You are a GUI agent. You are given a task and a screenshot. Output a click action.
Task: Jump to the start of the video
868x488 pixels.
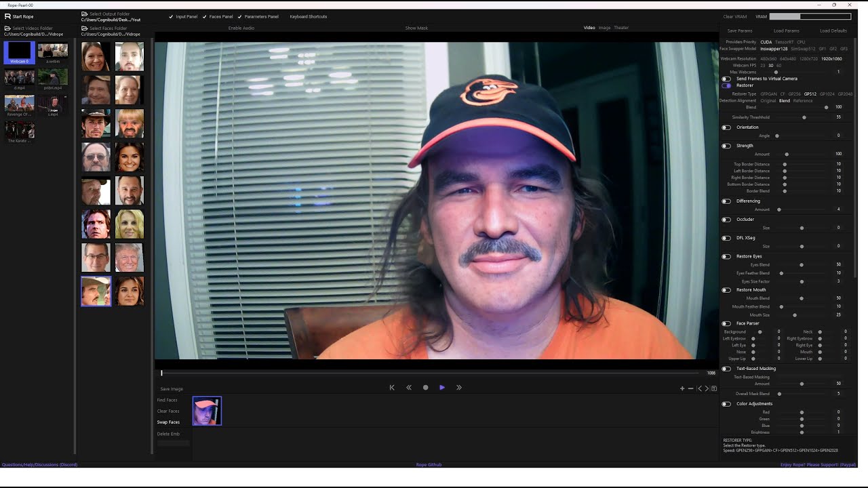coord(392,388)
